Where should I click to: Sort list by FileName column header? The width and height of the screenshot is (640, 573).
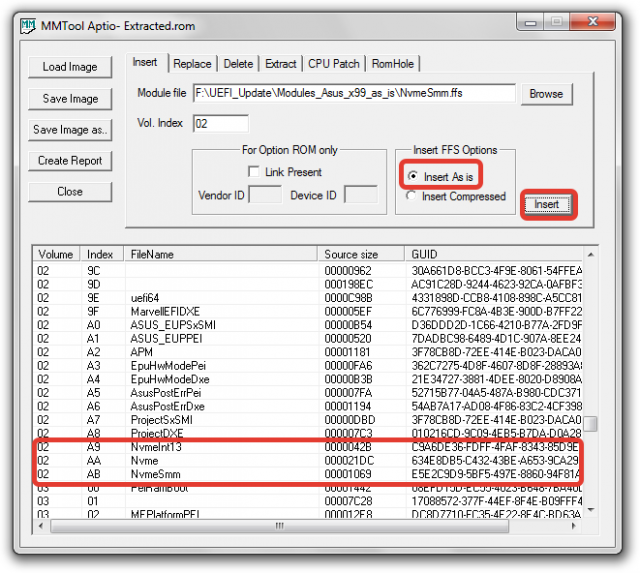220,254
